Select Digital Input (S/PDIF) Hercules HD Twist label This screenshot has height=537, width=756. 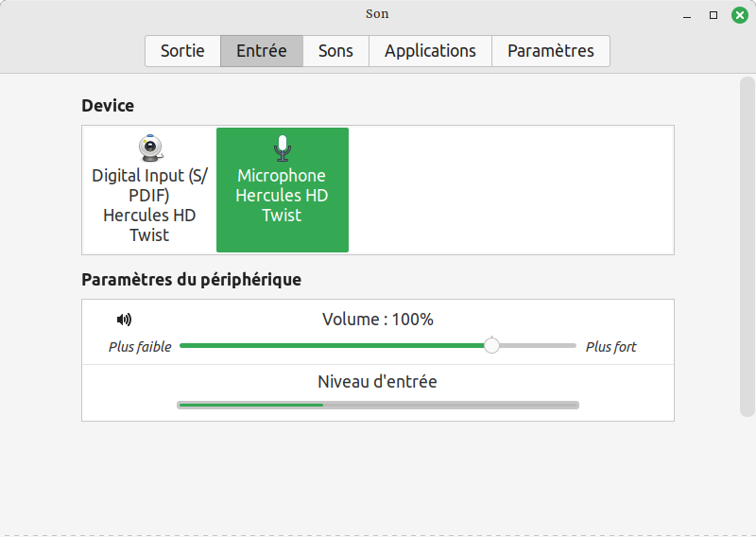149,205
